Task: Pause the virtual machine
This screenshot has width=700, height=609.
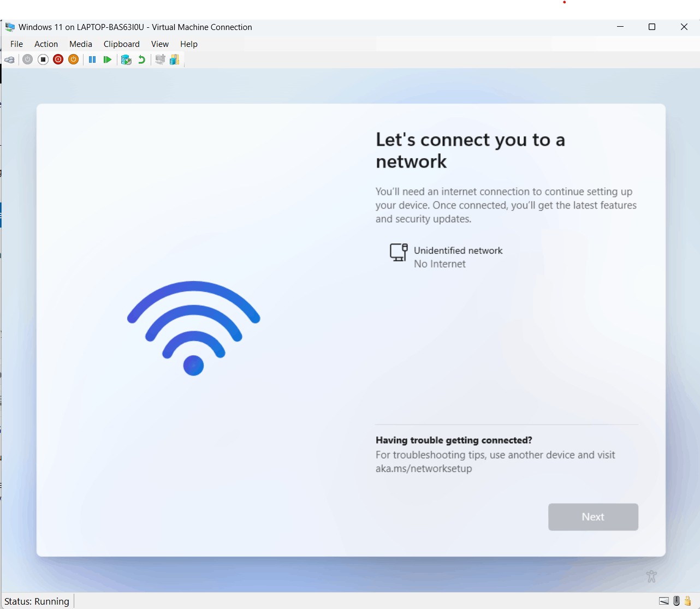Action: pyautogui.click(x=92, y=59)
